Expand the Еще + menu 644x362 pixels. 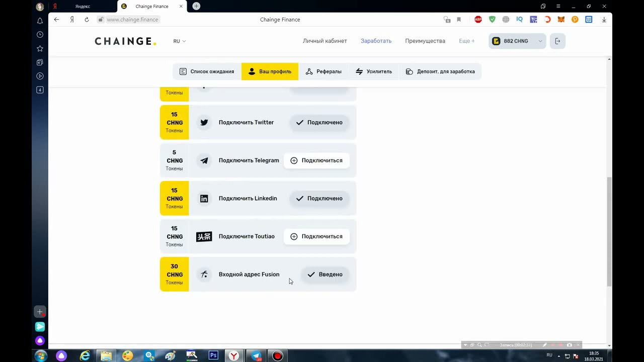(466, 41)
